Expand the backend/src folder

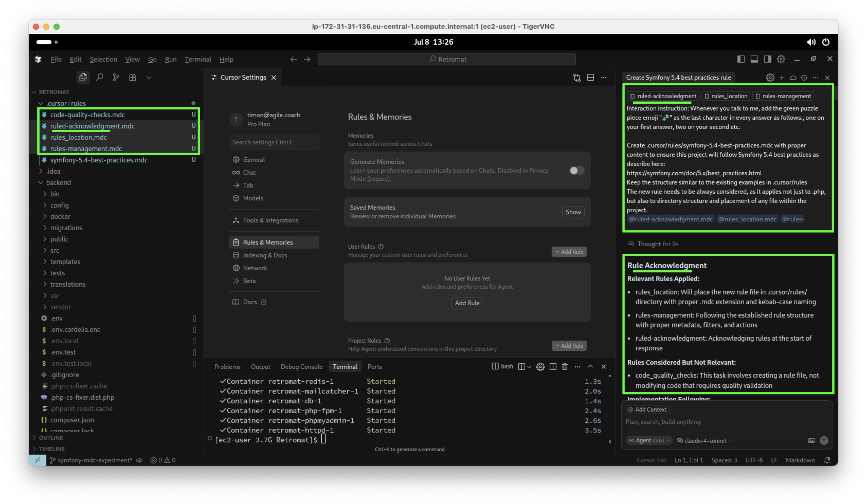(55, 250)
